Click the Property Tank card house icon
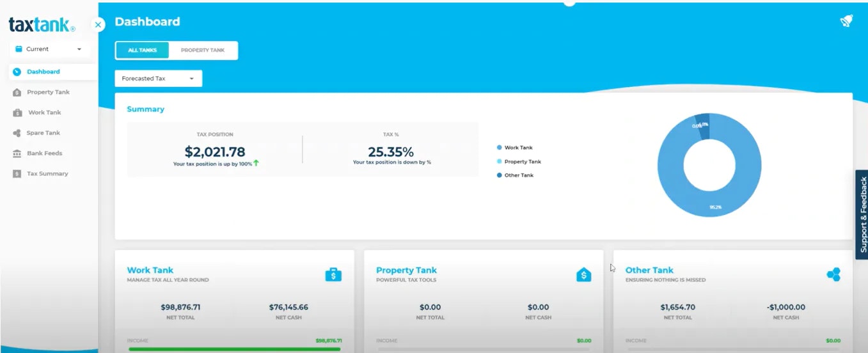The image size is (868, 353). click(583, 274)
